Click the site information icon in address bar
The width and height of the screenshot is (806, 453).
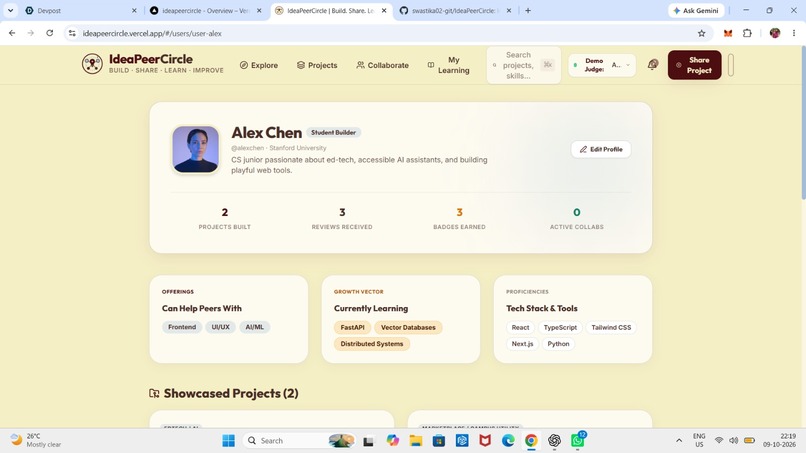click(72, 33)
